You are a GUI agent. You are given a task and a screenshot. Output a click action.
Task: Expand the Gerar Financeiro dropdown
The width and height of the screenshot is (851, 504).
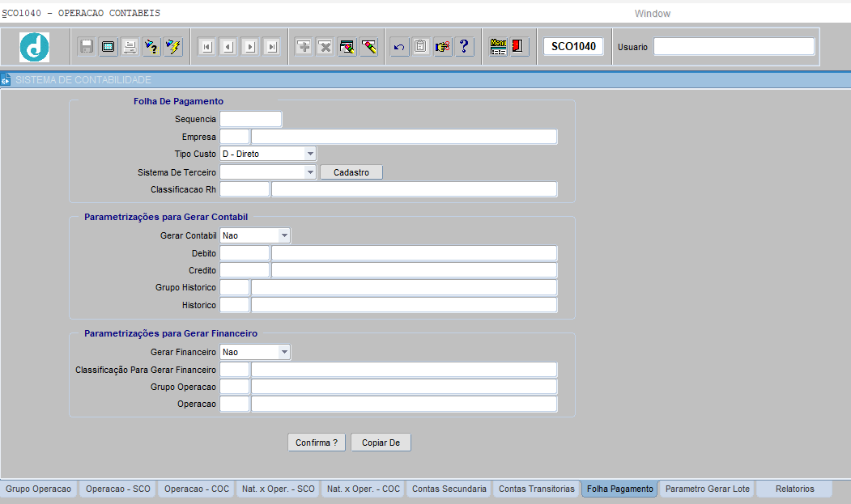tap(284, 352)
